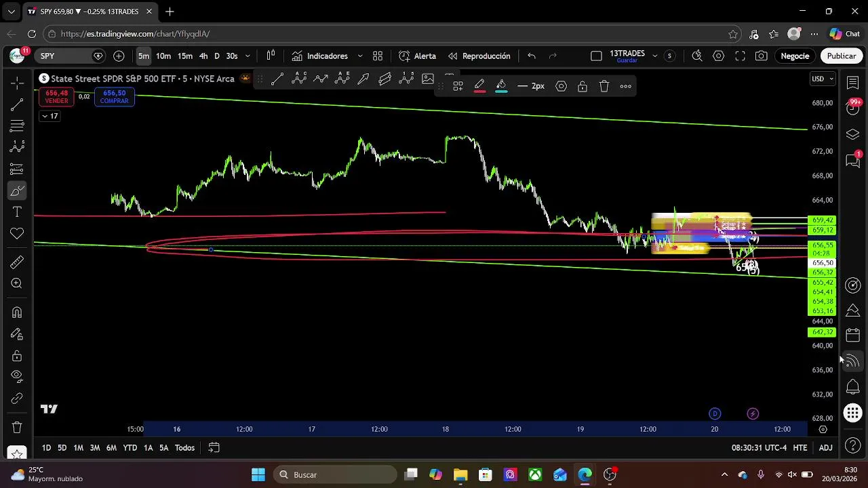Open the 13TRADES layout dropdown arrow

(x=654, y=56)
